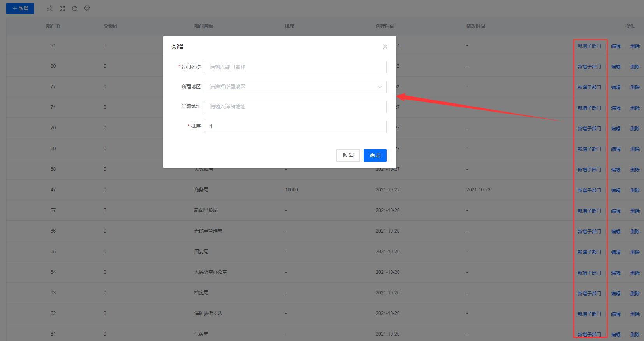Click the 父级Id column header
This screenshot has height=341, width=644.
pyautogui.click(x=110, y=26)
